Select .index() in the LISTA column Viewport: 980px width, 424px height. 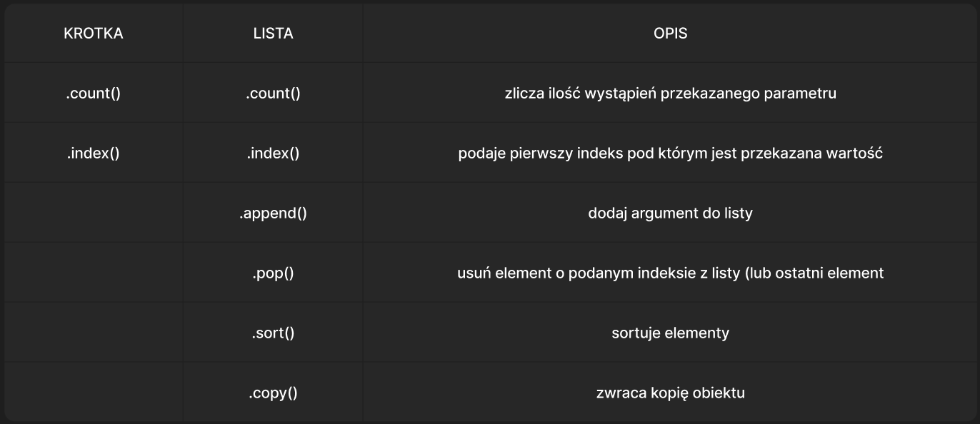pyautogui.click(x=273, y=153)
